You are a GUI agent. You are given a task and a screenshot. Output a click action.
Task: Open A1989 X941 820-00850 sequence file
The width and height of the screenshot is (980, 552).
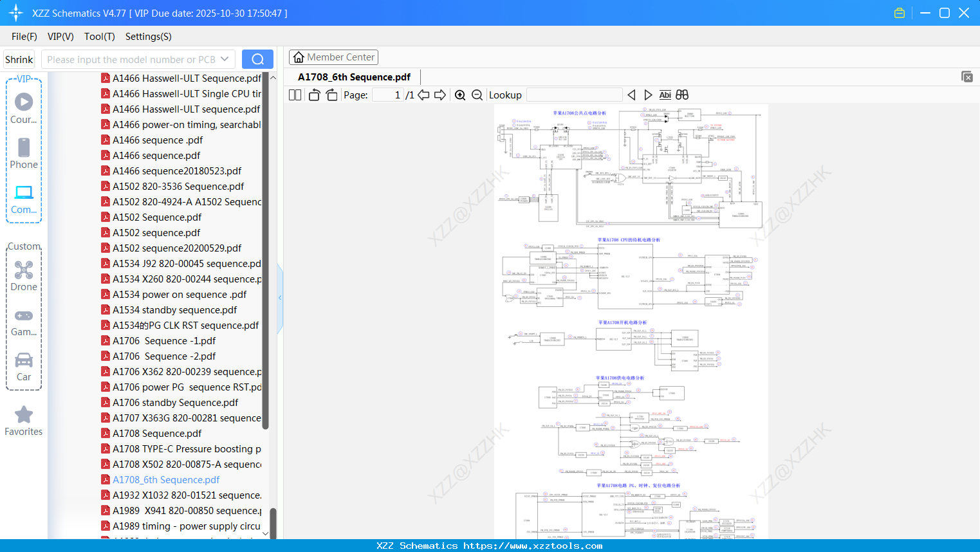click(181, 511)
